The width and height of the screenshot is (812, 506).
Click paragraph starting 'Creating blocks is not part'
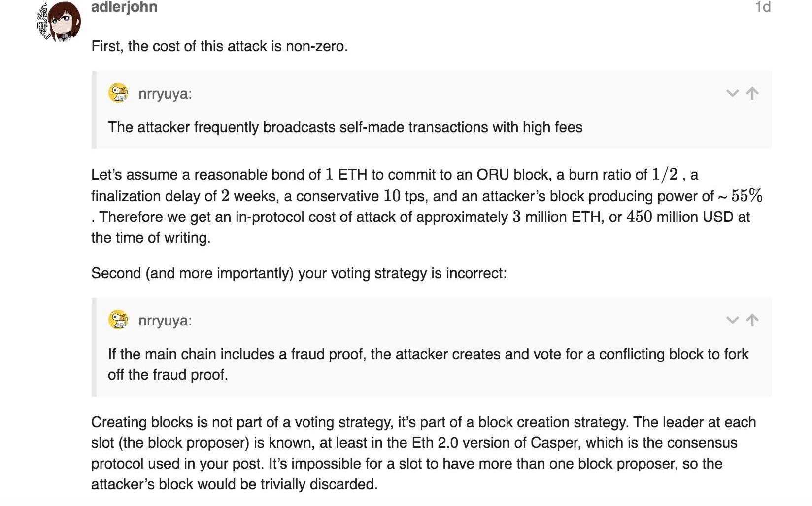click(x=423, y=453)
